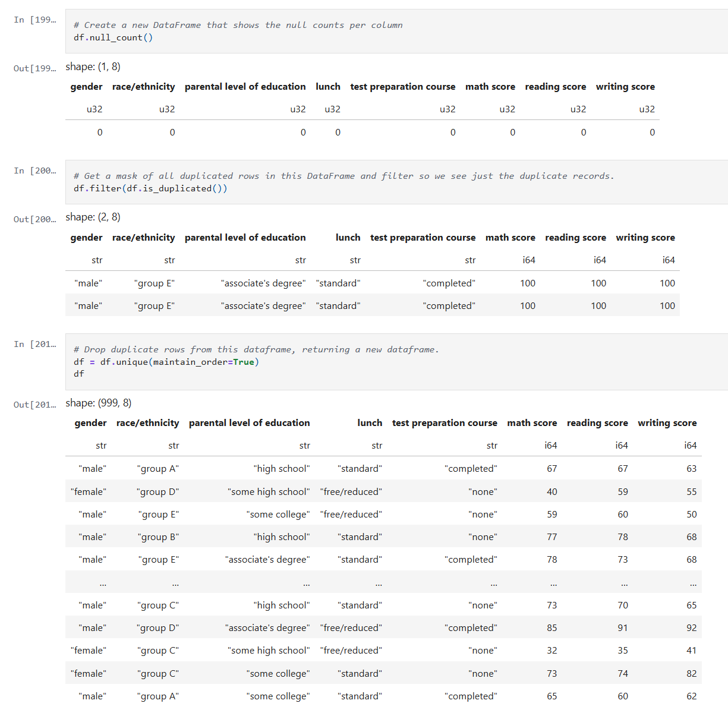Click the df.null_count() code line
This screenshot has width=728, height=713.
[113, 37]
